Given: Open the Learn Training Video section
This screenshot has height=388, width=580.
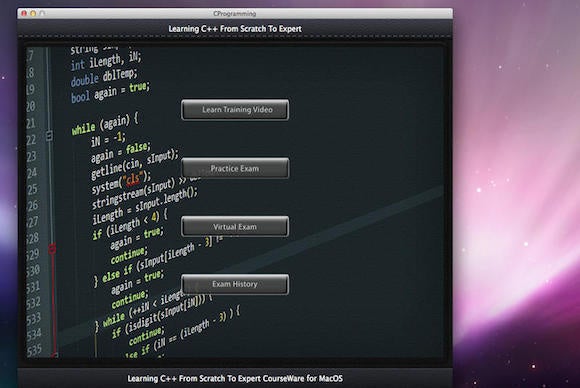Looking at the screenshot, I should tap(235, 109).
